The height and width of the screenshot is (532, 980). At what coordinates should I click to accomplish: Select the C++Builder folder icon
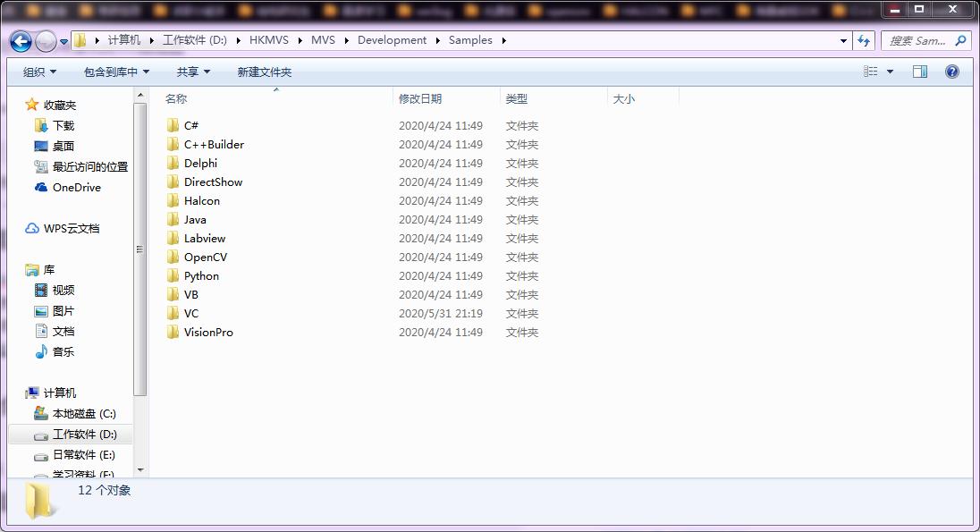[x=173, y=145]
